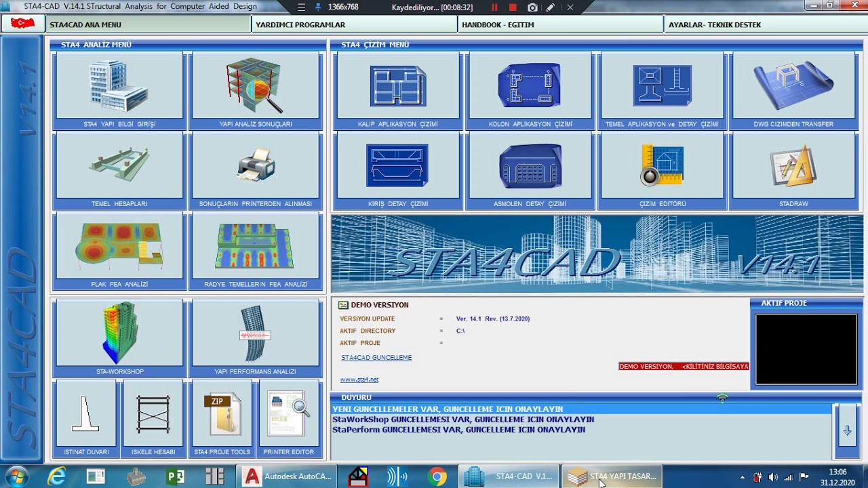Click the recorder pin icon
The image size is (868, 488).
(x=319, y=7)
